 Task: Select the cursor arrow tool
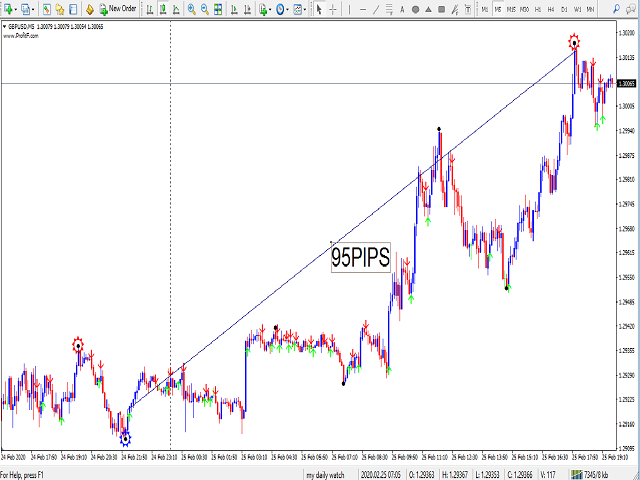pos(319,9)
